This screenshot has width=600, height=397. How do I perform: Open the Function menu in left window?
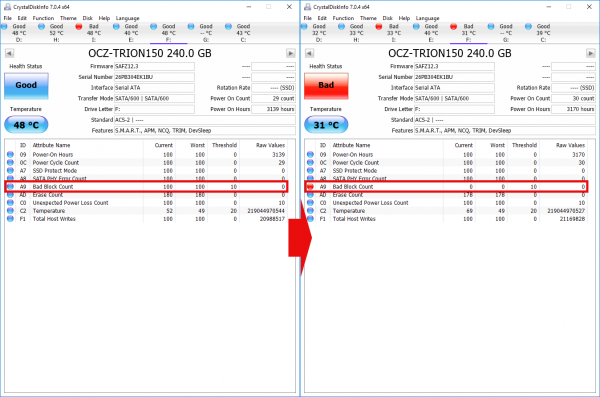(x=43, y=18)
